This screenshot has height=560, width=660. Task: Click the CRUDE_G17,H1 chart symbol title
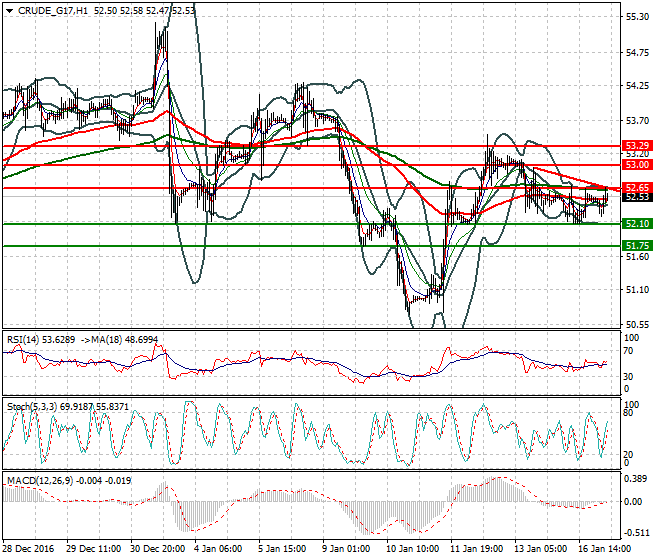coord(46,10)
